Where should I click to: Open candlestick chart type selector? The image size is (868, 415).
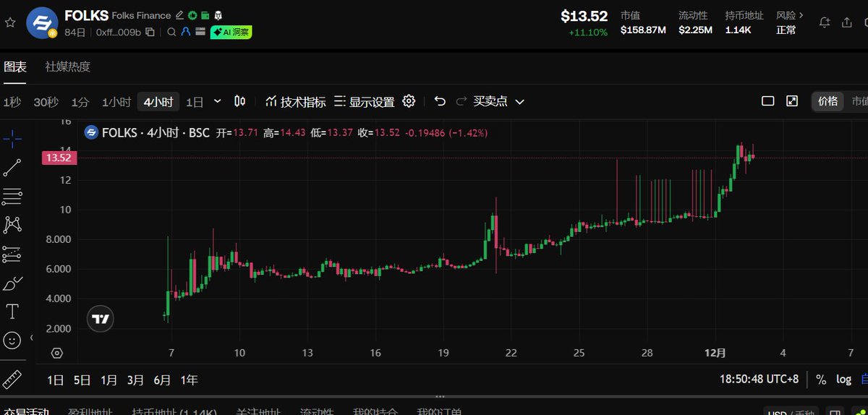240,101
